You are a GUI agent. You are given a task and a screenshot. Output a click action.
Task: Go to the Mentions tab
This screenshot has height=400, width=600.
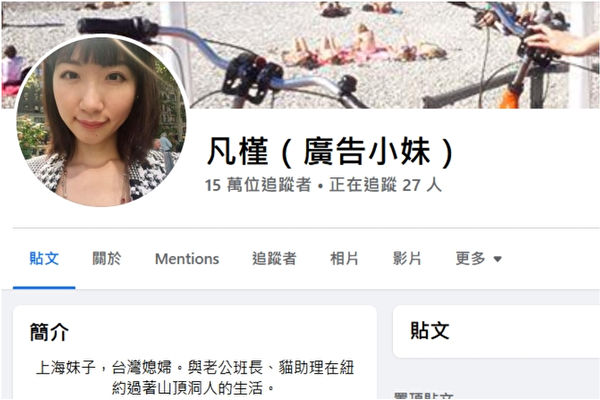(187, 259)
